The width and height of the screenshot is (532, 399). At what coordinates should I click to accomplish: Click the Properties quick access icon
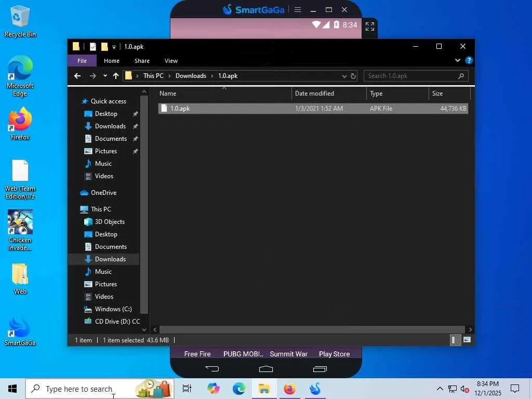[x=92, y=46]
